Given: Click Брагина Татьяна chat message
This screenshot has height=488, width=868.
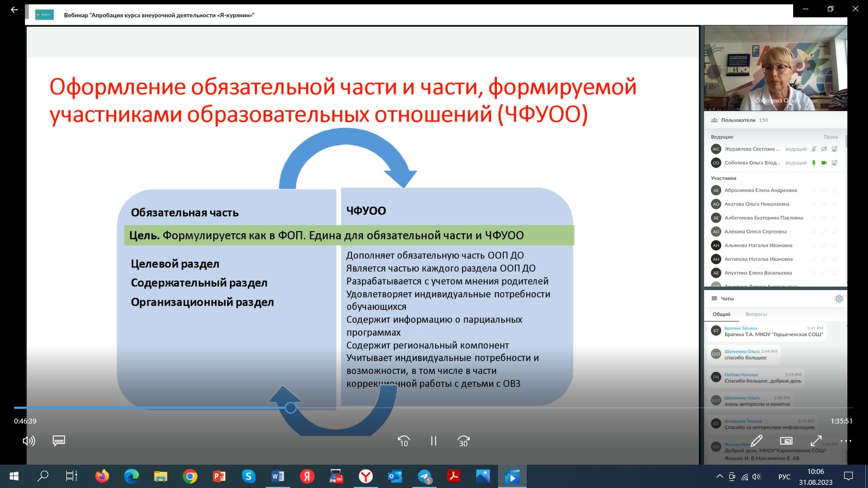Looking at the screenshot, I should tap(774, 331).
